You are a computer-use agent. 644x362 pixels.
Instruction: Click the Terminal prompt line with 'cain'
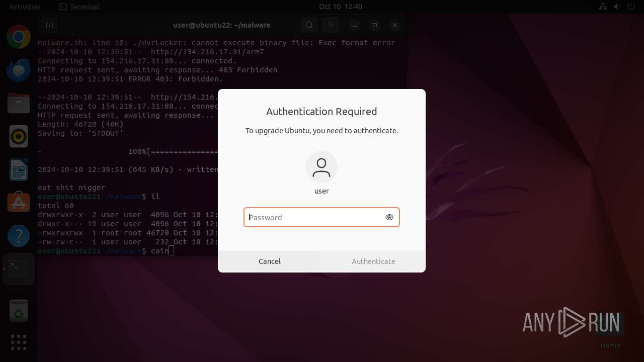tap(106, 251)
